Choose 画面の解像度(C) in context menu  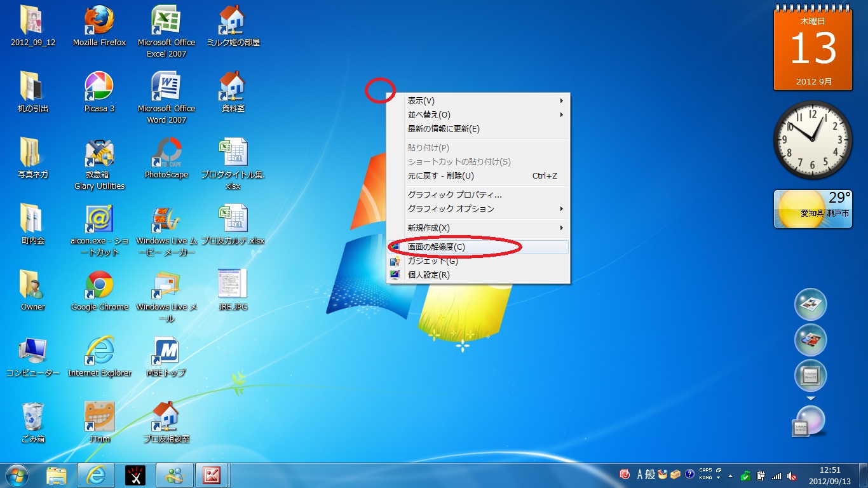(478, 247)
